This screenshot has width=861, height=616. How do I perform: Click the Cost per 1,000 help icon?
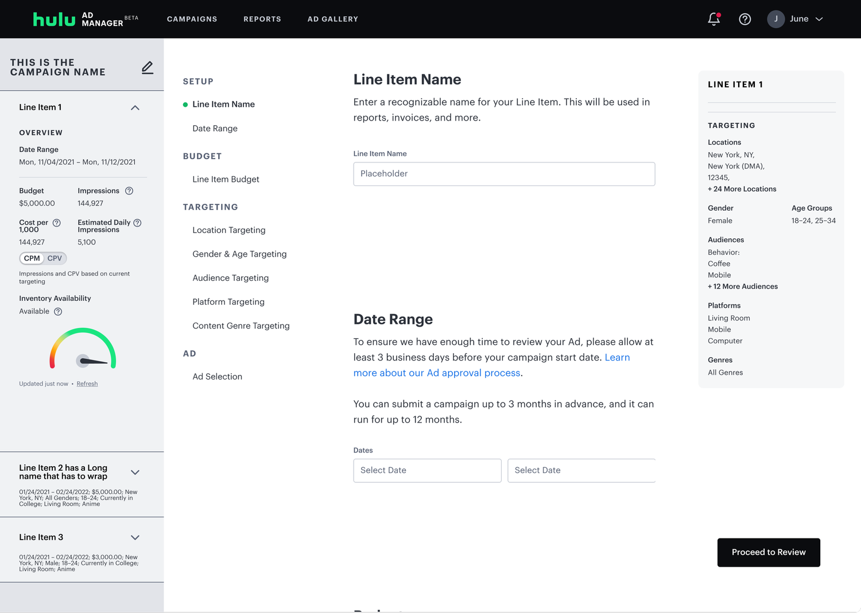point(57,223)
